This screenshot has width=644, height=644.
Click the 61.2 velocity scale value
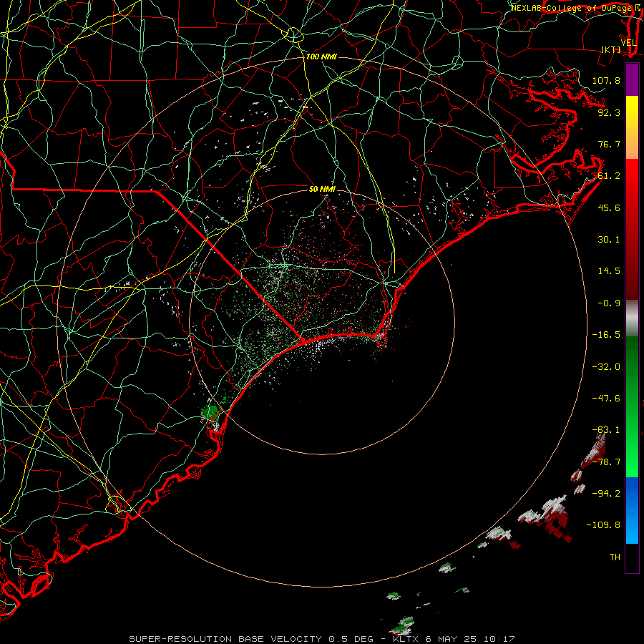609,176
